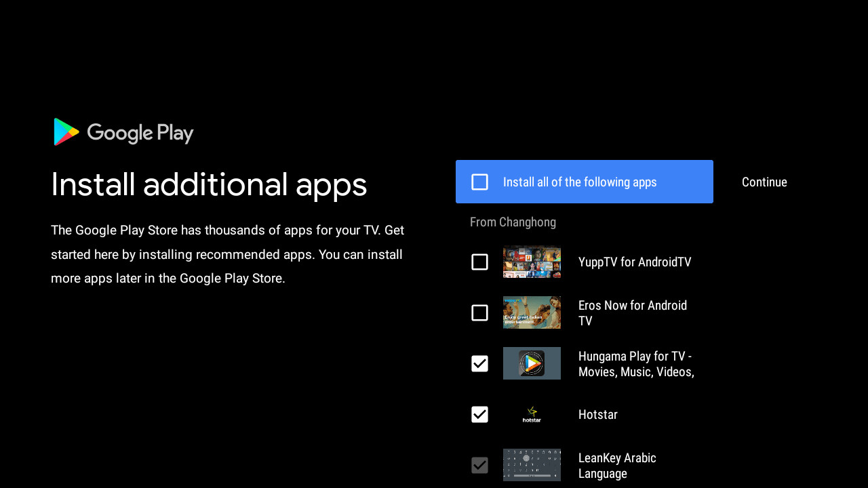Click 'Install all of the following apps' label
Viewport: 868px width, 488px height.
[580, 182]
